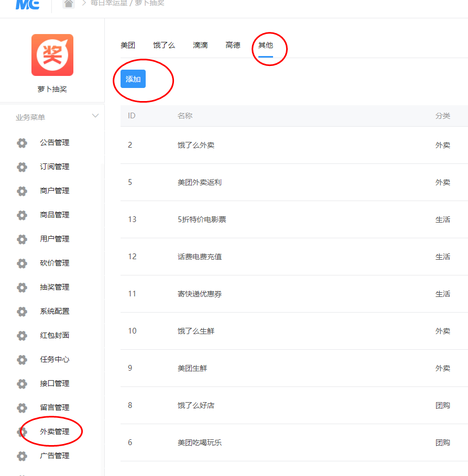Viewport: 468px width, 476px height.
Task: Click the 分类 column header
Action: coord(443,116)
